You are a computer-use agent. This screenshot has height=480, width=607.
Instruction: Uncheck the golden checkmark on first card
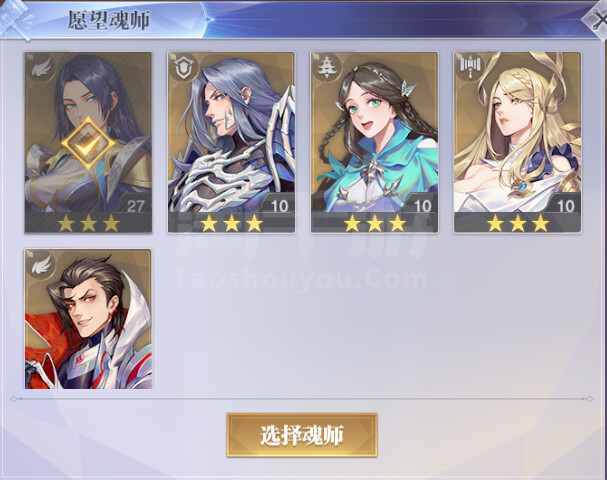pos(88,144)
